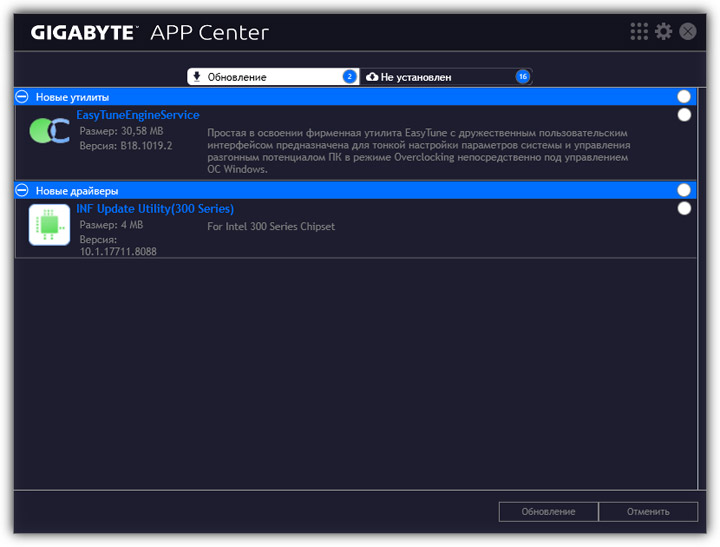This screenshot has height=547, width=720.
Task: Open settings via the gear icon
Action: click(x=663, y=32)
